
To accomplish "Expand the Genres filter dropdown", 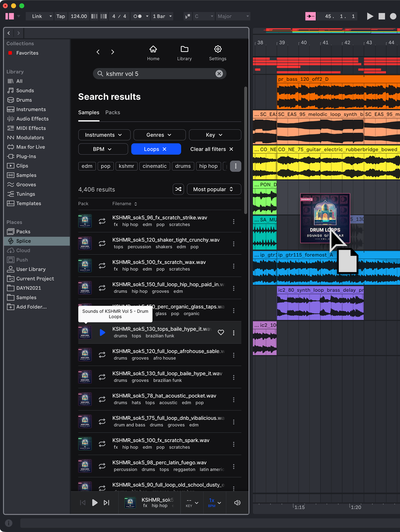I will pos(159,135).
